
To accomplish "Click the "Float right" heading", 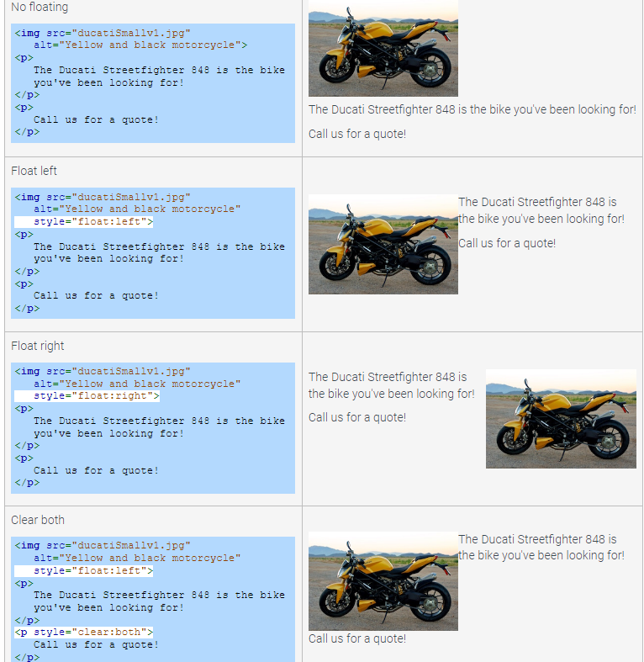I will [38, 346].
